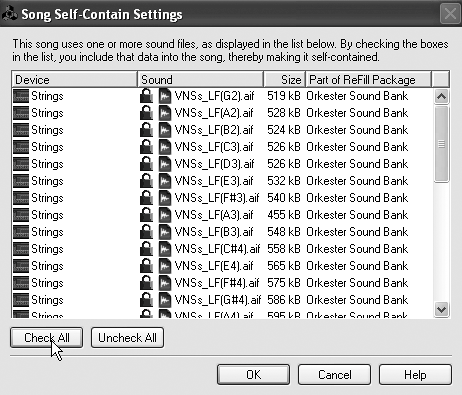Click the waveform icon next to VNSs_LF(E3).aif
Image resolution: width=462 pixels, height=395 pixels.
coord(165,181)
